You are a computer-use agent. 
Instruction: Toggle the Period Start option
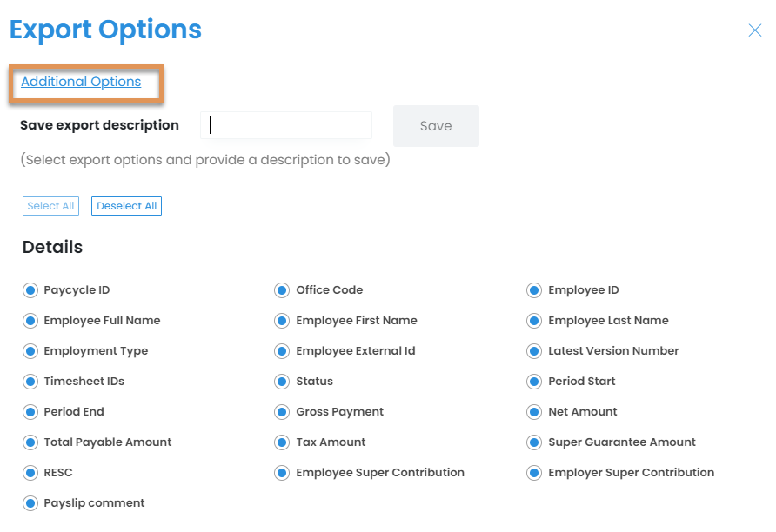click(534, 382)
